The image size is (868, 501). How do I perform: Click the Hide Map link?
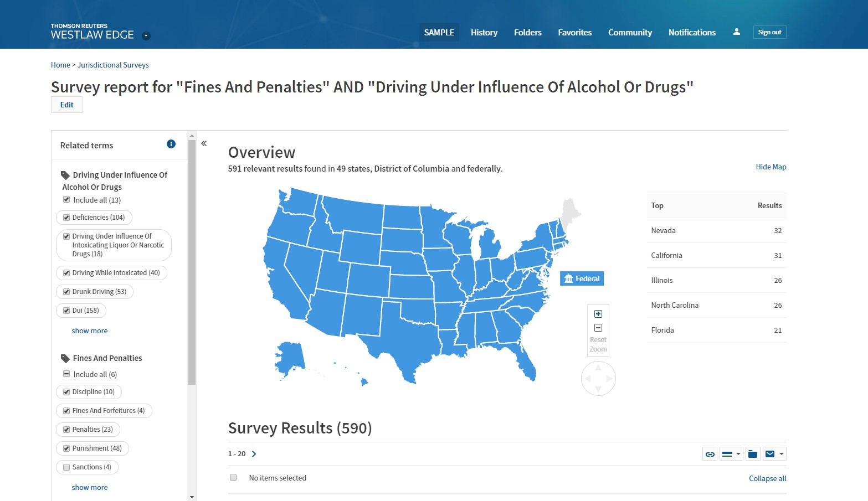tap(771, 167)
